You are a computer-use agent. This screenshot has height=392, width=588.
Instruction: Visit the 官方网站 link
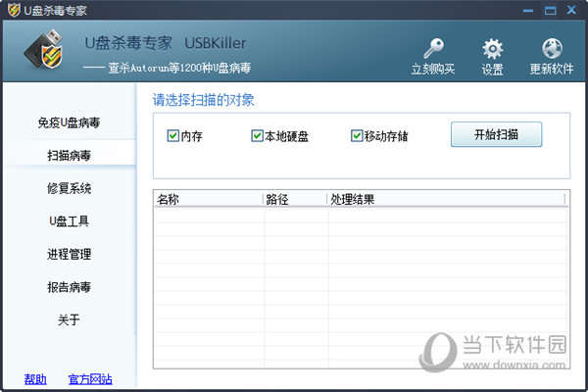tap(90, 379)
